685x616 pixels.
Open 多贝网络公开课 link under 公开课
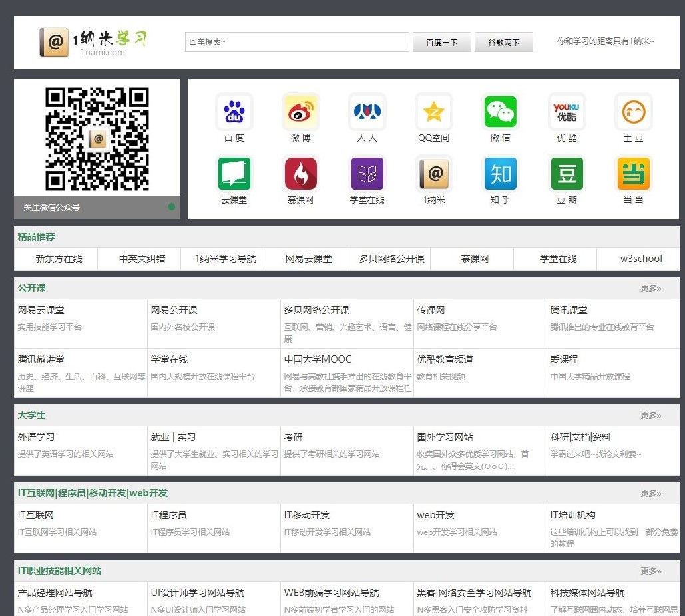(317, 310)
